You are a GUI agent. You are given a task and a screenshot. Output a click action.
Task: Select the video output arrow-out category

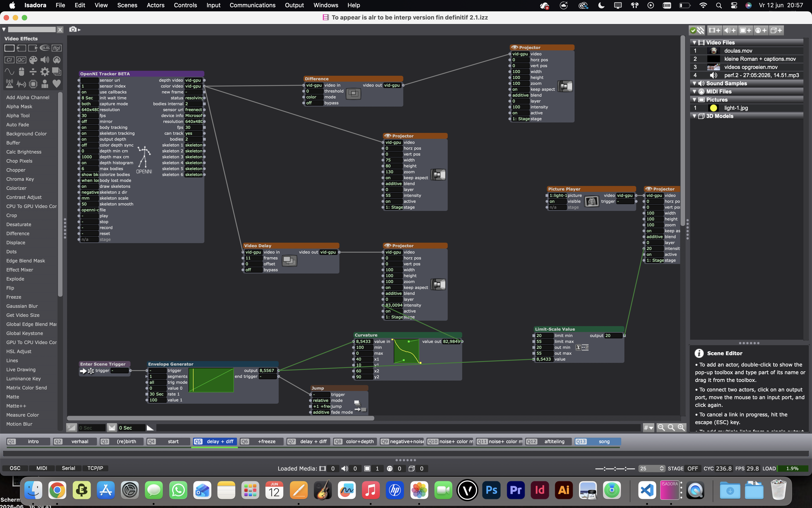(x=33, y=48)
